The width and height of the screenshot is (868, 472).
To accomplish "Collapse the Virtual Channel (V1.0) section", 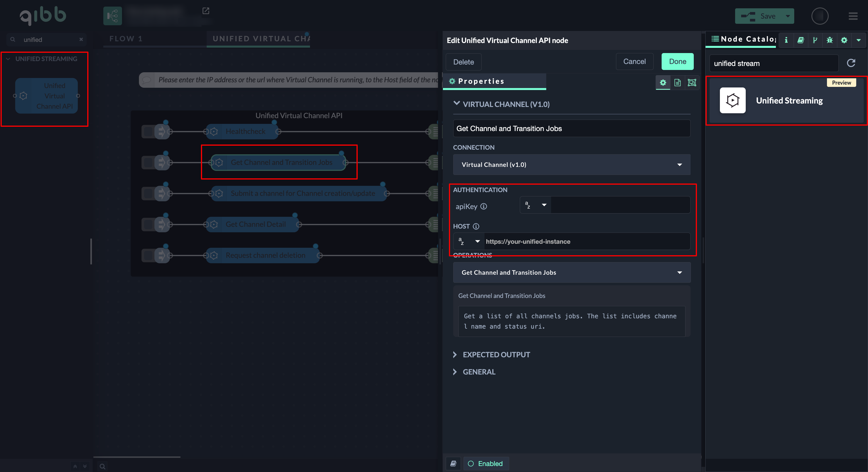I will (505, 104).
